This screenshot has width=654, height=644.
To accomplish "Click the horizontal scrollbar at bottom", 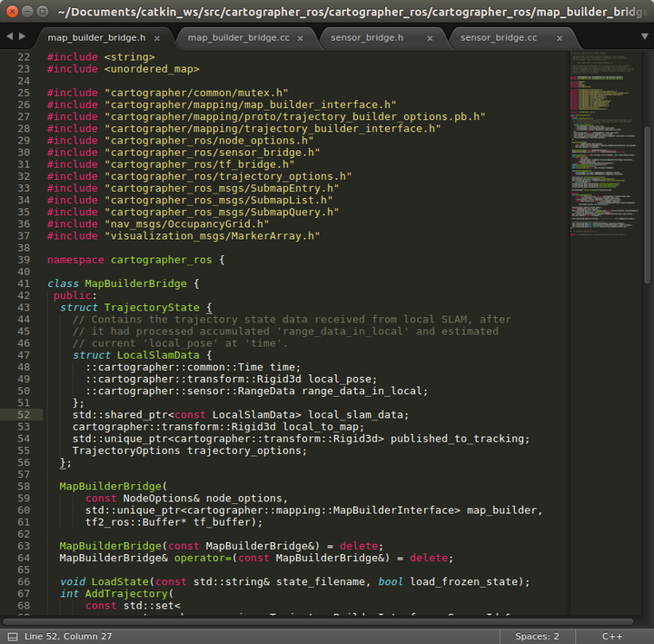I will click(318, 621).
